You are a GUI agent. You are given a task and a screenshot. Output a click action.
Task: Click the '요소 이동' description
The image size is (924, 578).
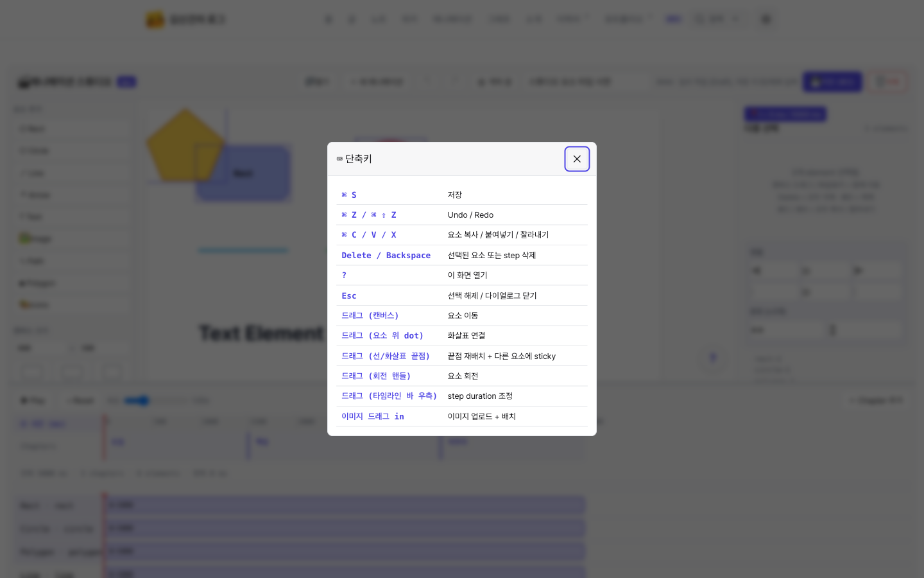(463, 316)
